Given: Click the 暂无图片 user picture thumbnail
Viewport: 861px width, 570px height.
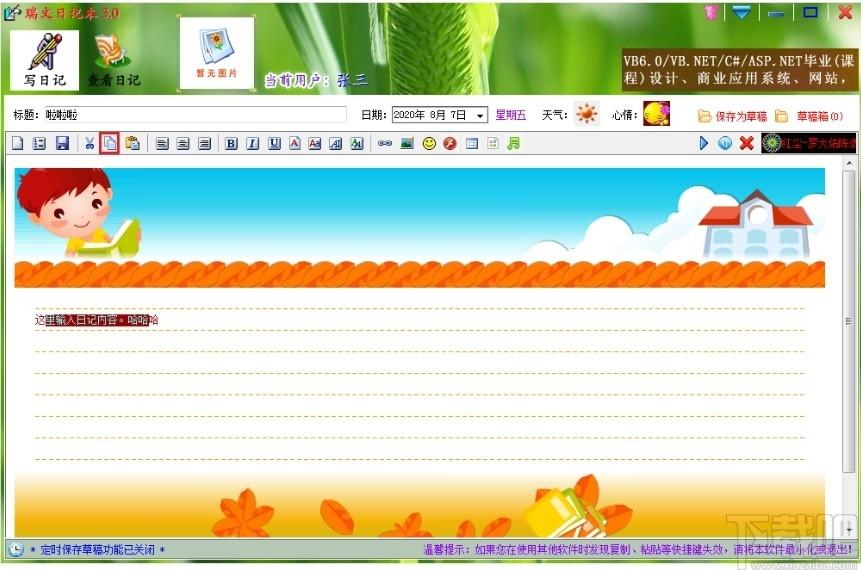Looking at the screenshot, I should click(x=216, y=53).
